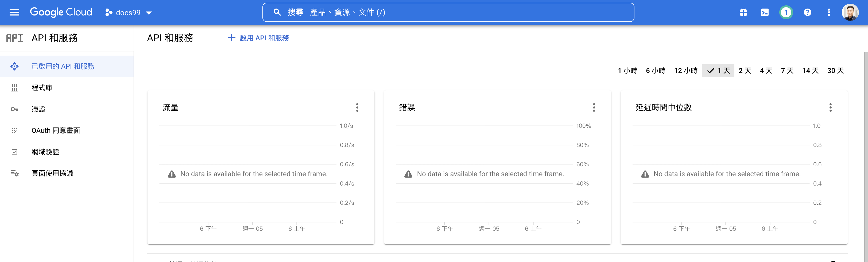This screenshot has height=262, width=868.
Task: Open the 流量 chart options menu
Action: 357,107
